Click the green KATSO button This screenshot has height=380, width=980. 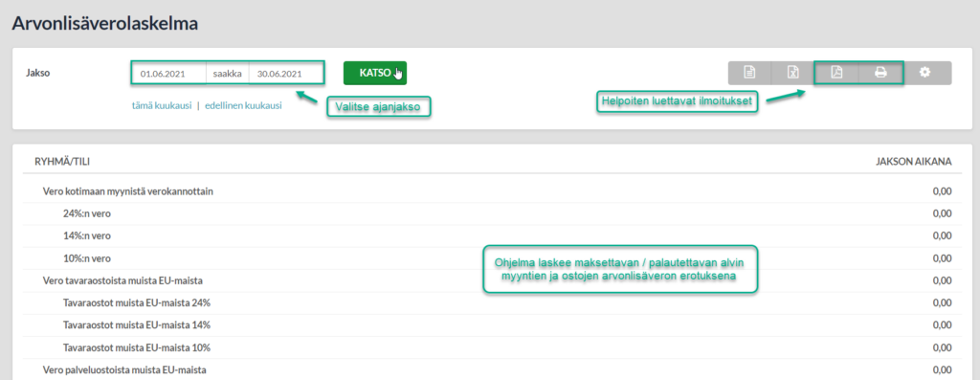(375, 73)
